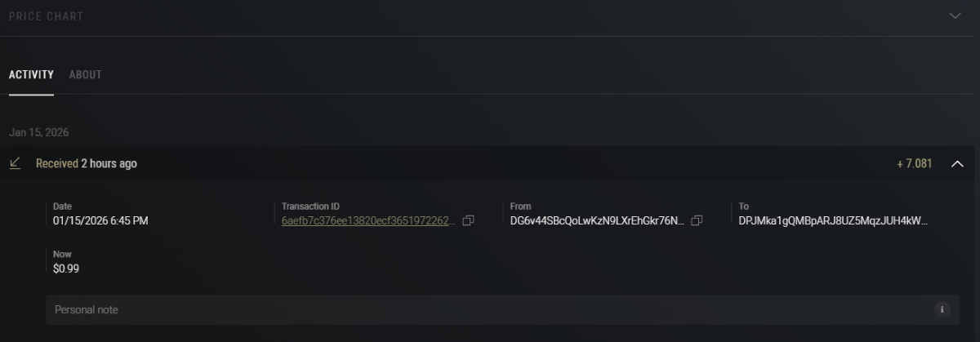Click the info icon in Personal note
The height and width of the screenshot is (342, 980).
[x=942, y=310]
